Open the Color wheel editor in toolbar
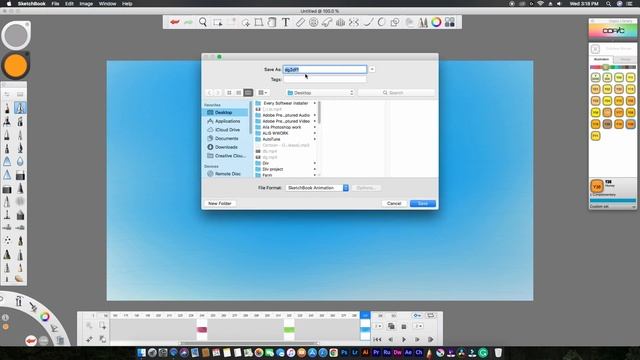This screenshot has height=360, width=640. (x=436, y=22)
